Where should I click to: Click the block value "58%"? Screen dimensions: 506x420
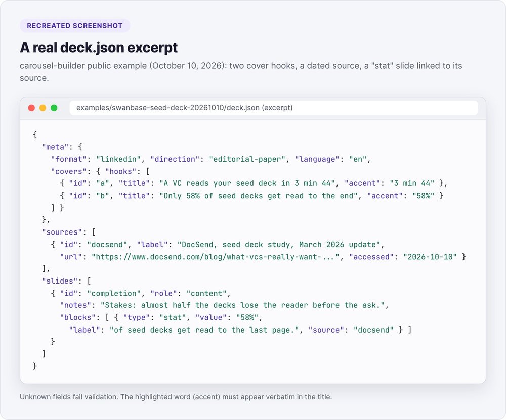click(x=247, y=317)
